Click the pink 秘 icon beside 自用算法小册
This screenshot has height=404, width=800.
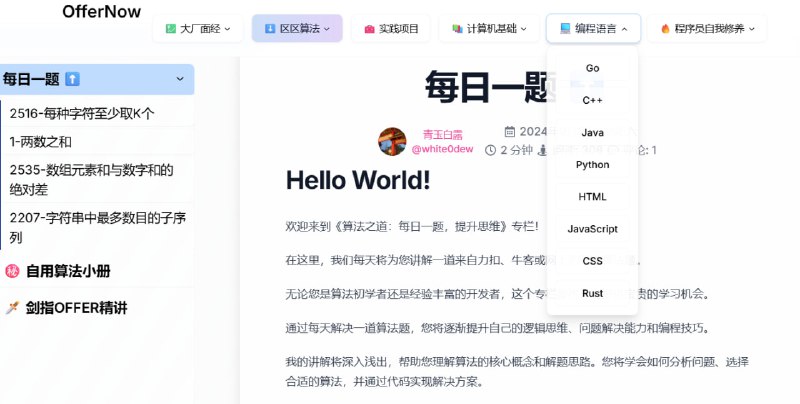tap(12, 271)
